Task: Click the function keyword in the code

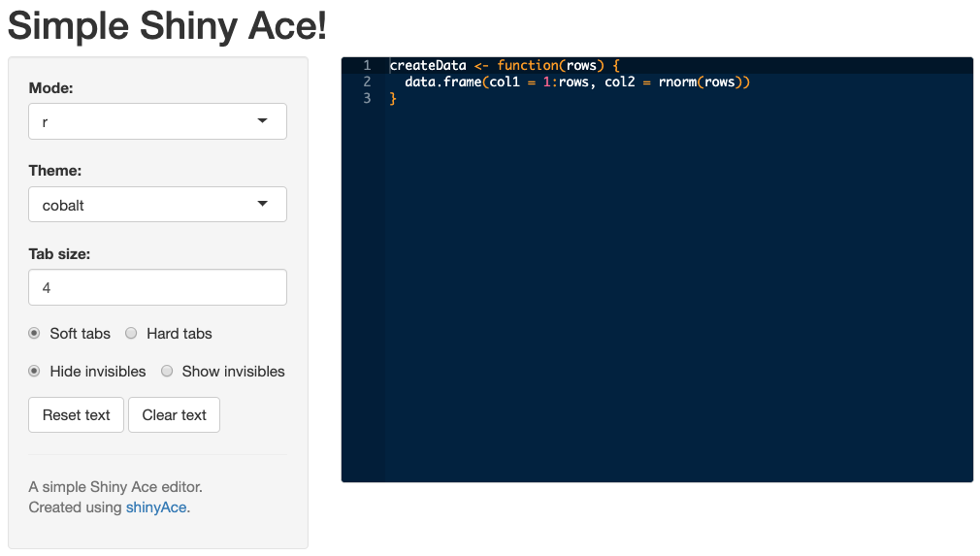Action: coord(528,65)
